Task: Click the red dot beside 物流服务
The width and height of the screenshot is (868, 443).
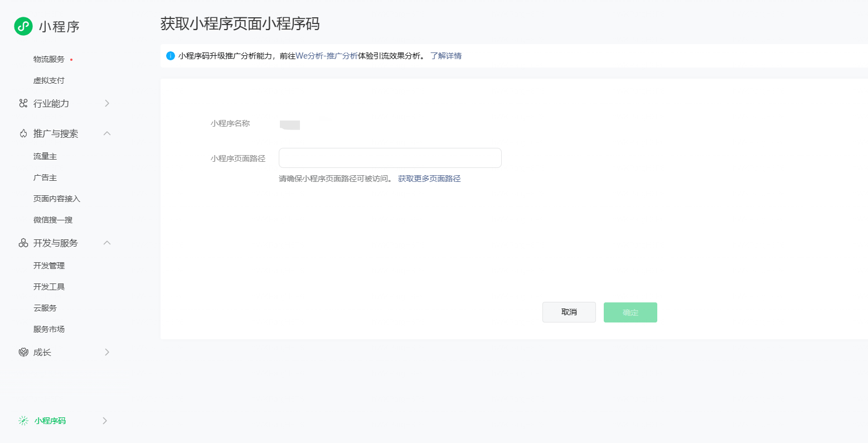Action: (x=71, y=59)
